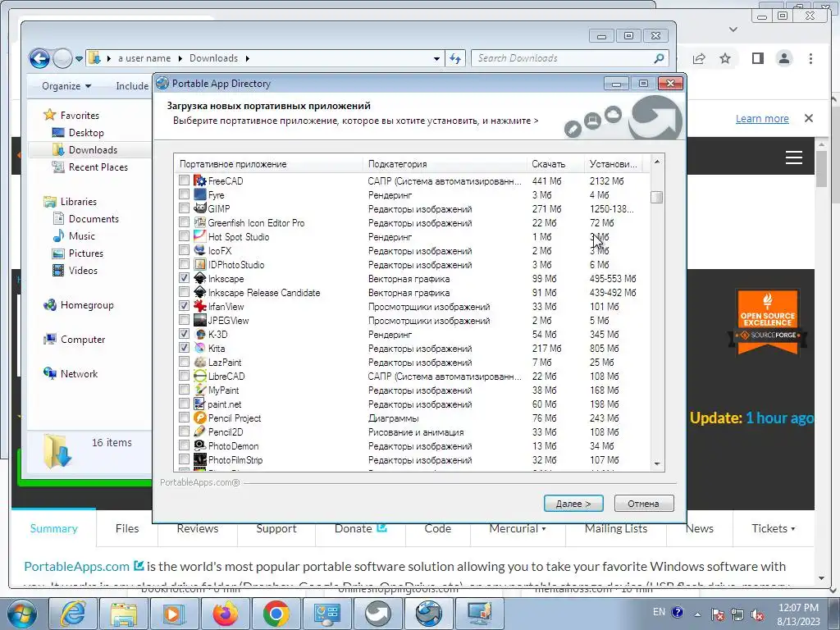The height and width of the screenshot is (630, 840).
Task: Expand the breadcrumb arrow after Downloads
Action: click(x=248, y=58)
